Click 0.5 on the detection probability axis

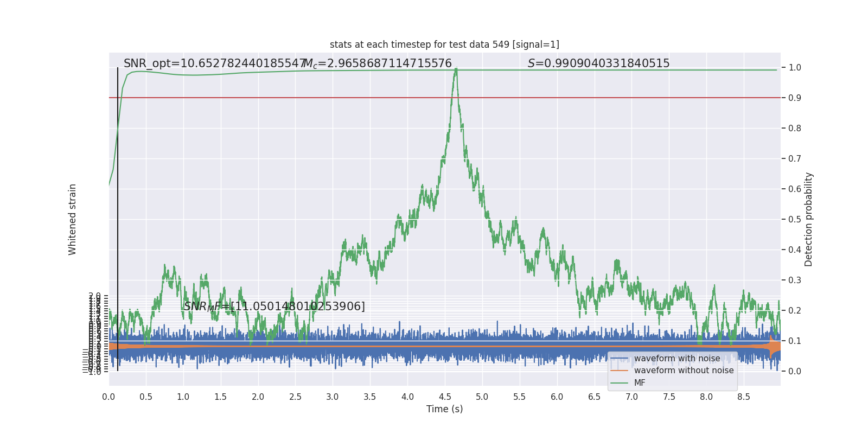[795, 220]
